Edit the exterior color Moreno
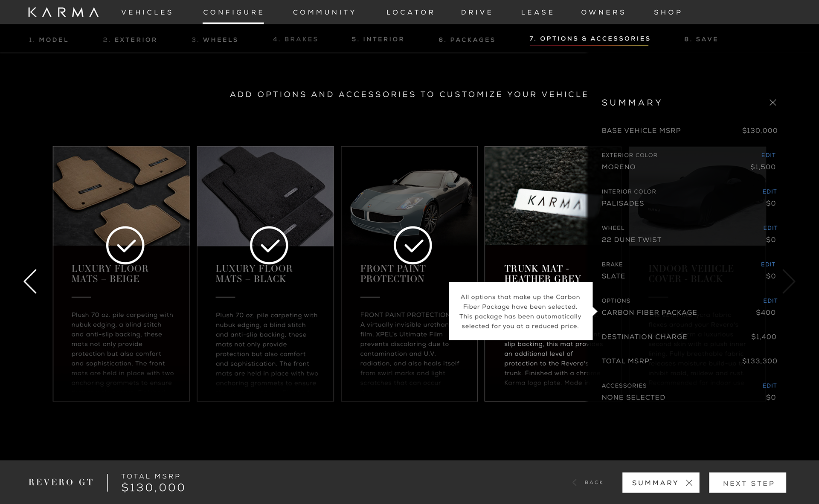819x504 pixels. pos(768,155)
